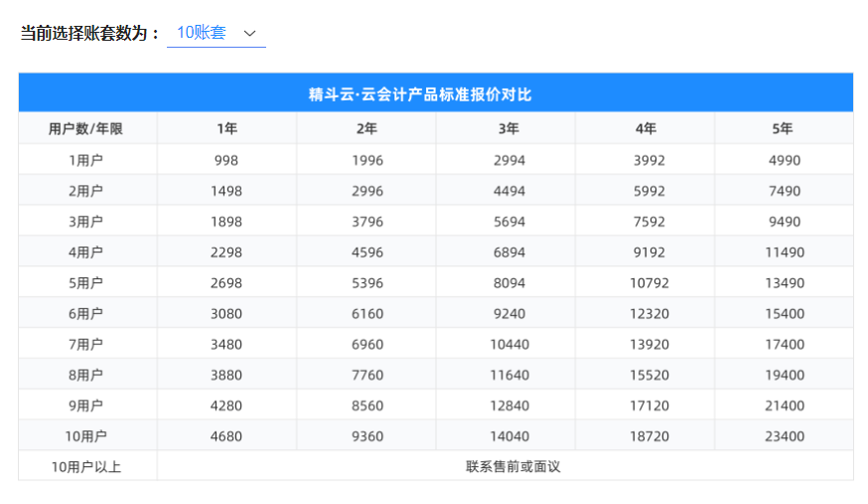Click the price 1498 cell

click(226, 191)
